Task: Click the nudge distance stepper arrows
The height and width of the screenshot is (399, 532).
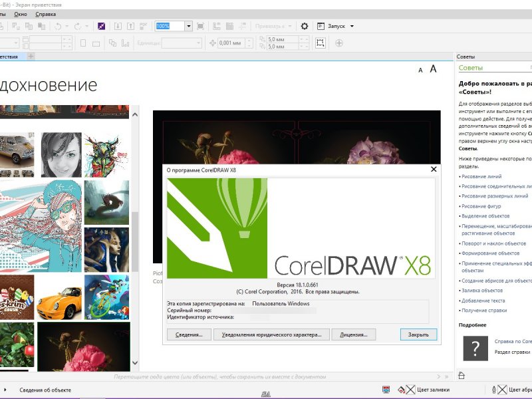Action: pos(249,43)
